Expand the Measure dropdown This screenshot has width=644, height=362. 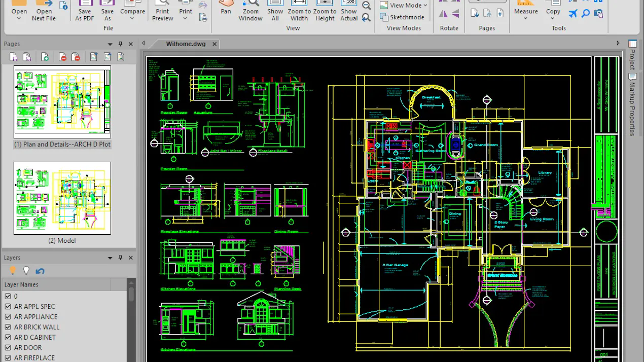(x=526, y=19)
